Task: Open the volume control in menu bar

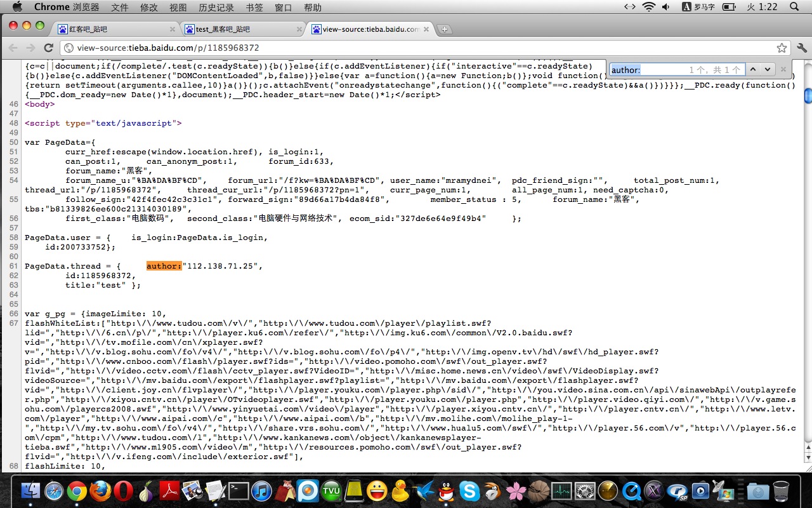Action: point(666,7)
